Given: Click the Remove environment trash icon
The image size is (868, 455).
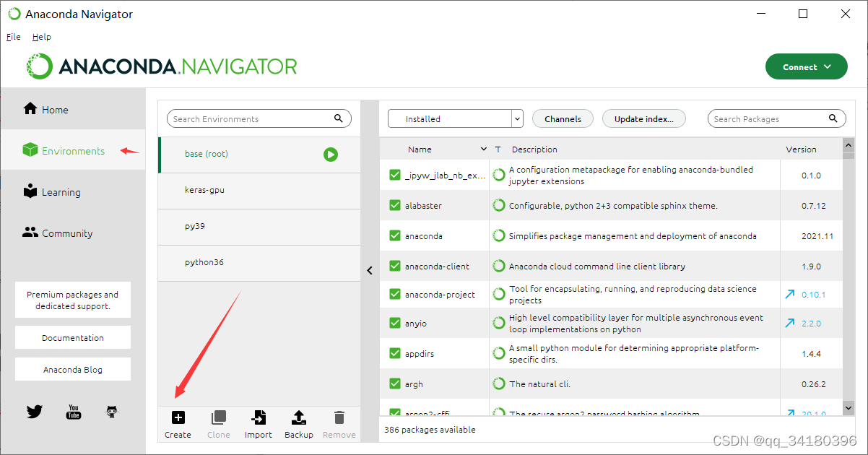Looking at the screenshot, I should [339, 417].
